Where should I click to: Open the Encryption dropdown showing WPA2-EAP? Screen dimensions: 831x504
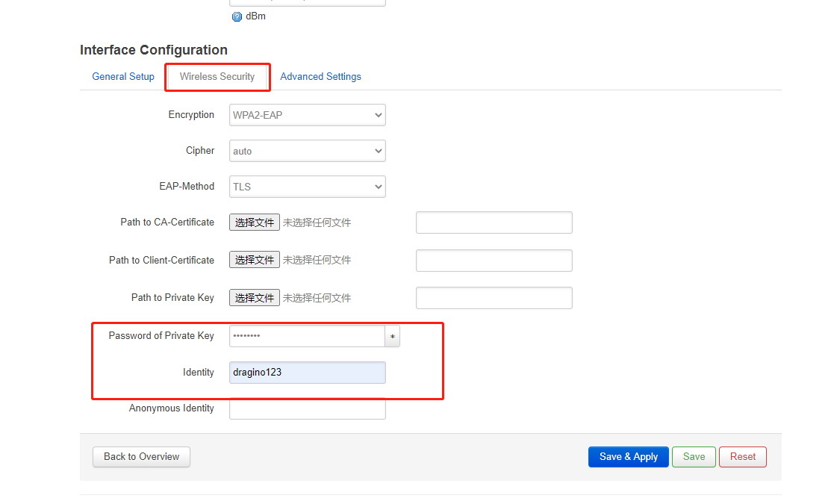click(x=308, y=115)
